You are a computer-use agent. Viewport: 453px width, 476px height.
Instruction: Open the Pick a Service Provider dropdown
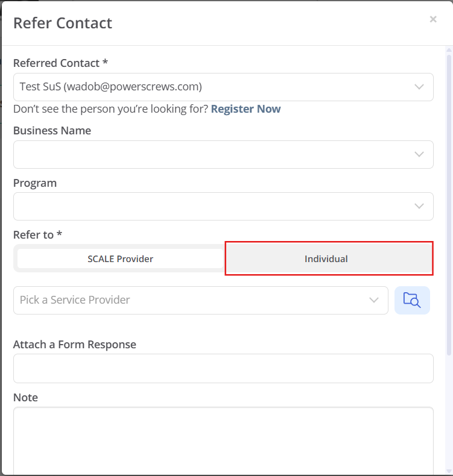[201, 300]
